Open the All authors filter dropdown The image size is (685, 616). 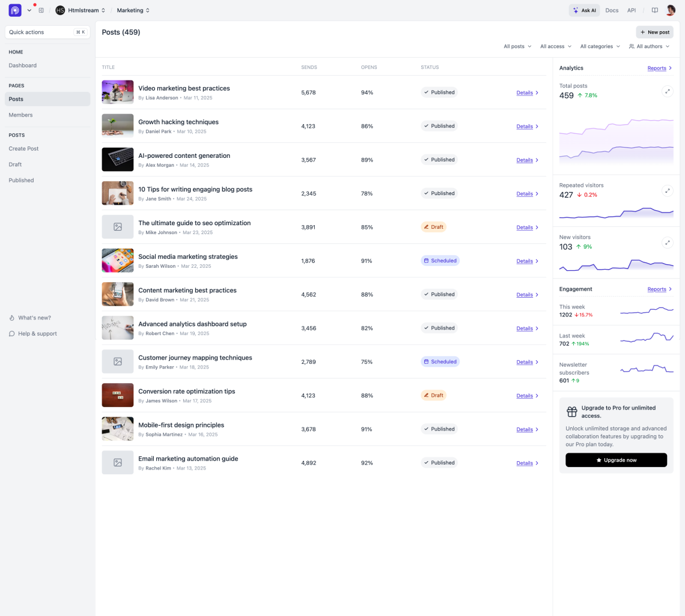(x=649, y=46)
